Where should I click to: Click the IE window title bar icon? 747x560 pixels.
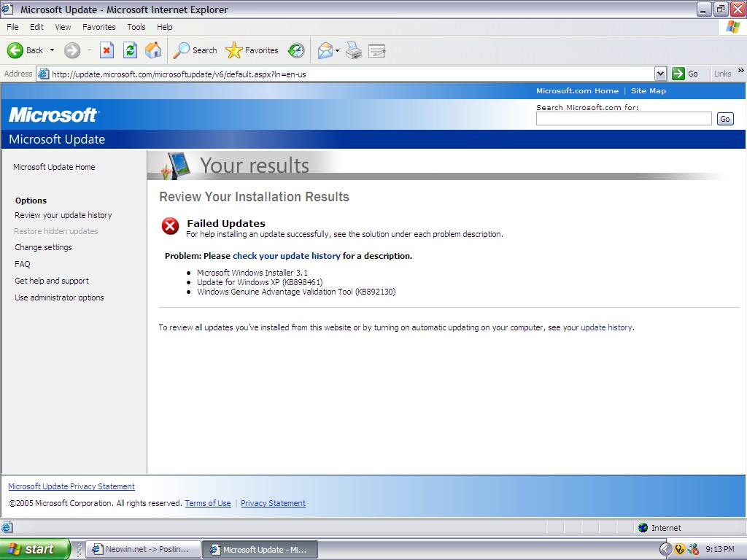pyautogui.click(x=8, y=9)
